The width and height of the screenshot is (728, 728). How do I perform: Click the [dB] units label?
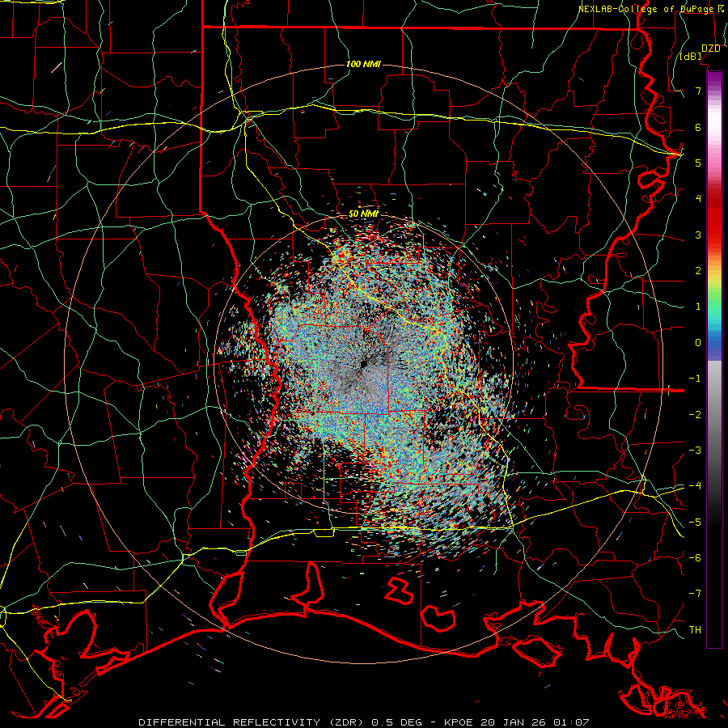[x=691, y=57]
